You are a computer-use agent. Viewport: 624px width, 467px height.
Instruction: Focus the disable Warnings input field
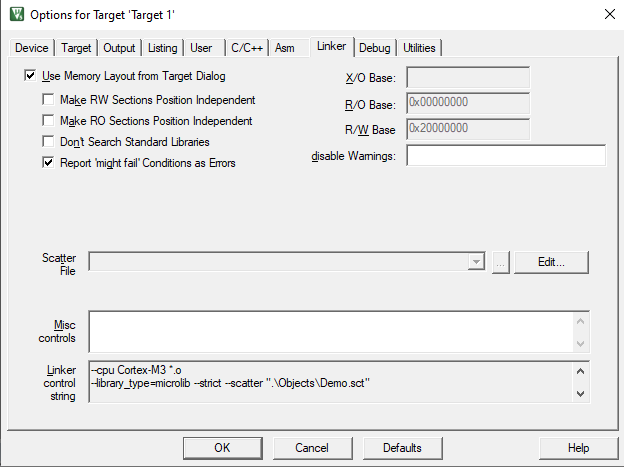(506, 155)
